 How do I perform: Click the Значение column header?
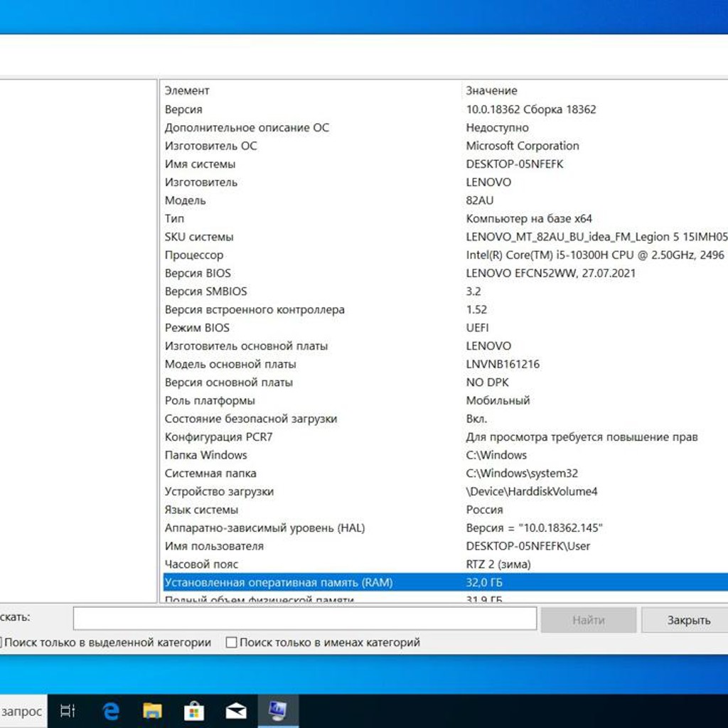[x=595, y=90]
